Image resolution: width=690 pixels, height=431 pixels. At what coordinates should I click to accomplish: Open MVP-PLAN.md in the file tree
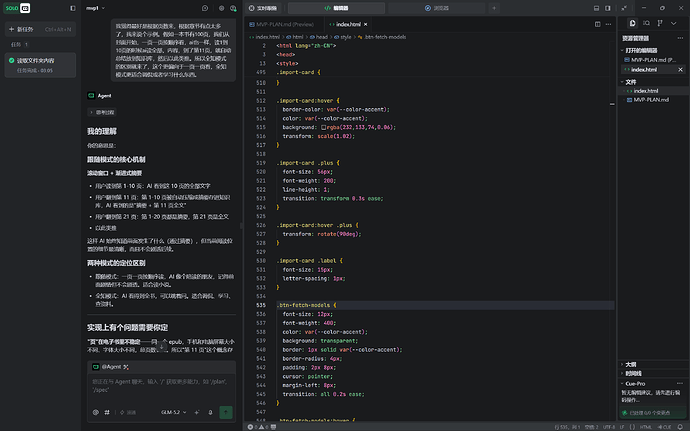[x=651, y=100]
